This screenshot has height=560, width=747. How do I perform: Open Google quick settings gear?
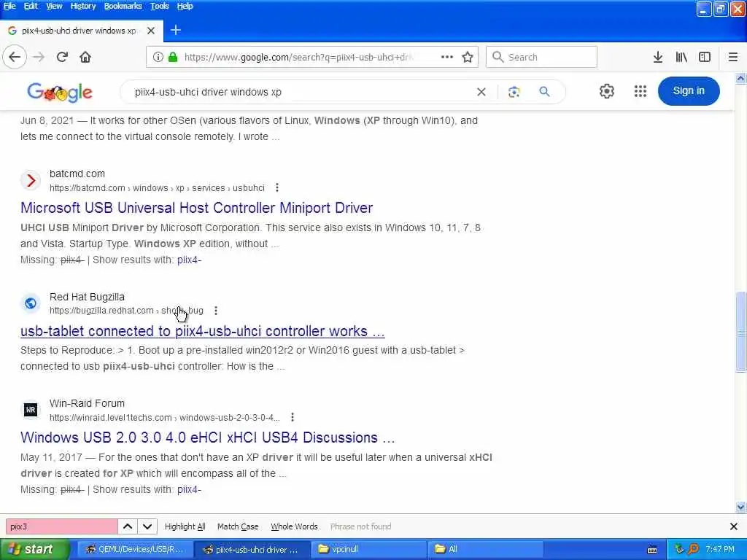pos(606,91)
